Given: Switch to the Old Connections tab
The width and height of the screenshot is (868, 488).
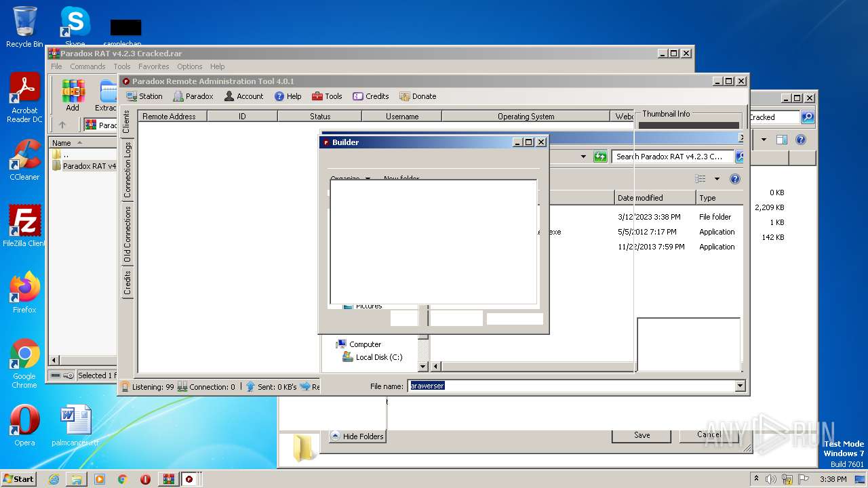Looking at the screenshot, I should click(126, 234).
